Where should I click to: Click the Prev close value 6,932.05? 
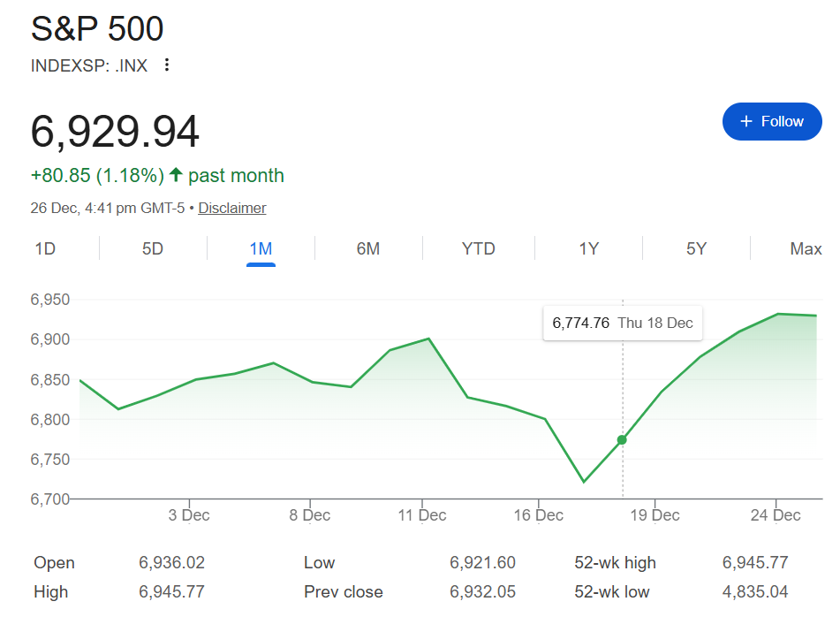point(482,591)
